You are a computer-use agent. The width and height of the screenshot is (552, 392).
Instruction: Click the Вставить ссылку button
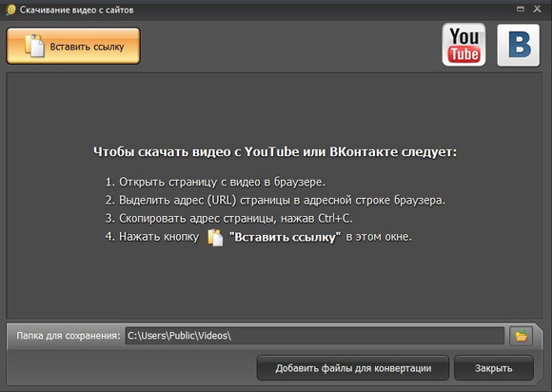(x=73, y=46)
